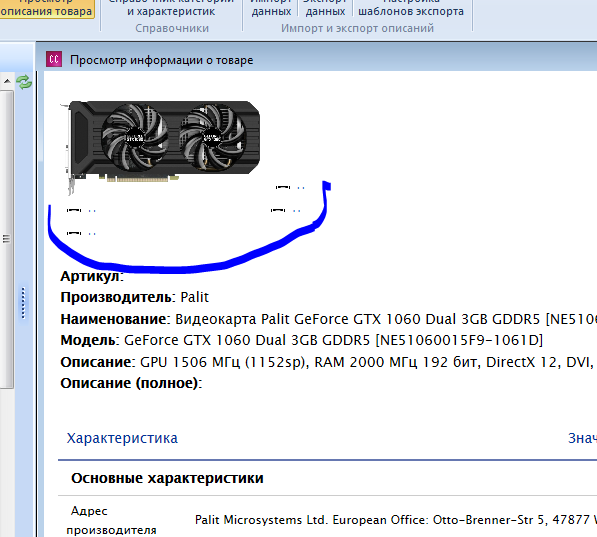Click the Наименование line with Видеокарта Palit
The height and width of the screenshot is (537, 597).
tap(329, 319)
